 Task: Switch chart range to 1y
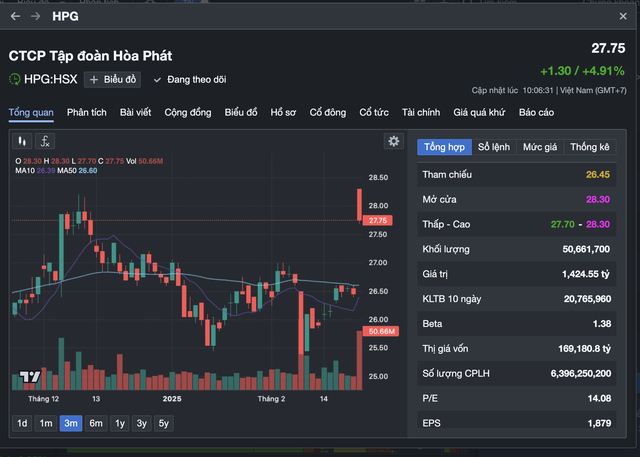point(119,423)
